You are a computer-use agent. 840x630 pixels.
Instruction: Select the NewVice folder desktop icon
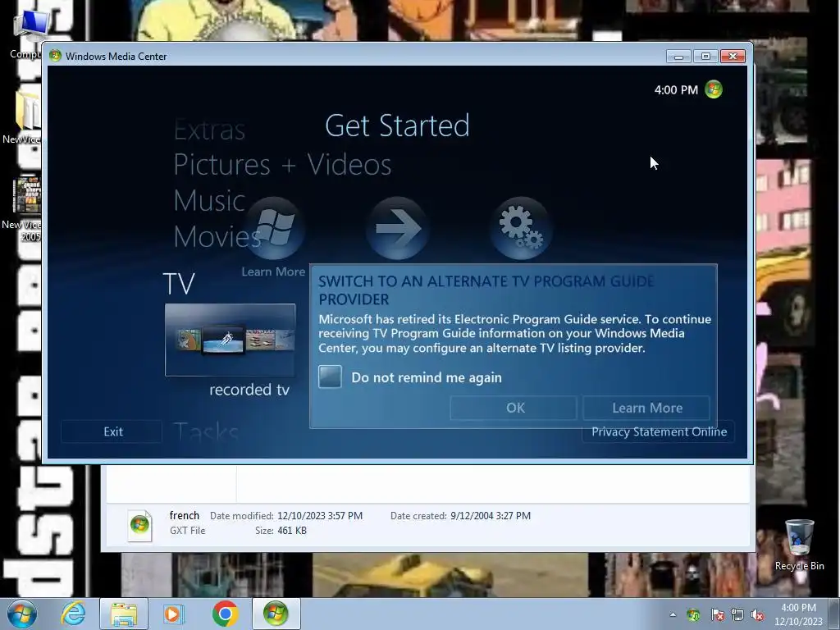pos(21,117)
